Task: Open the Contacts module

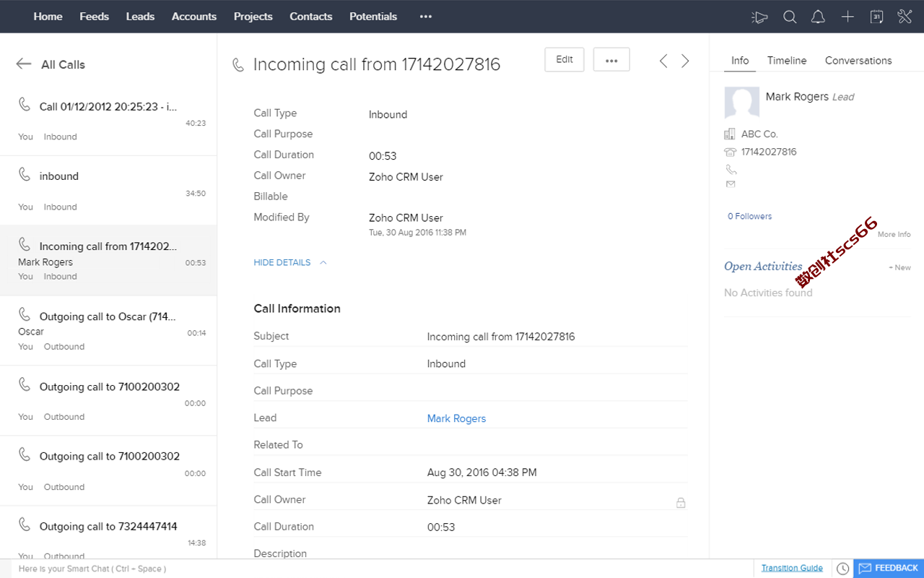Action: click(x=311, y=17)
